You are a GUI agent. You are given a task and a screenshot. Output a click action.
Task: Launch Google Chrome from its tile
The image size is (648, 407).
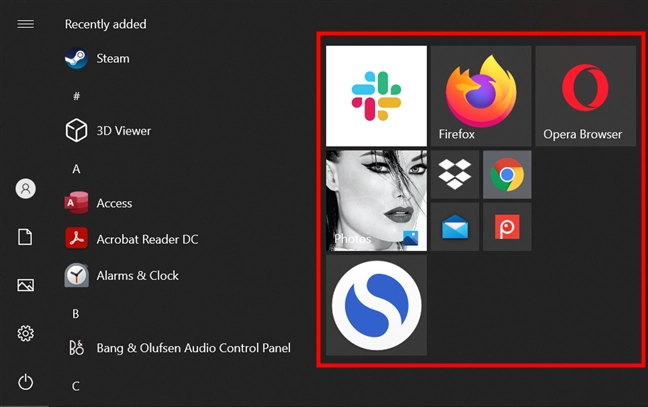coord(507,174)
